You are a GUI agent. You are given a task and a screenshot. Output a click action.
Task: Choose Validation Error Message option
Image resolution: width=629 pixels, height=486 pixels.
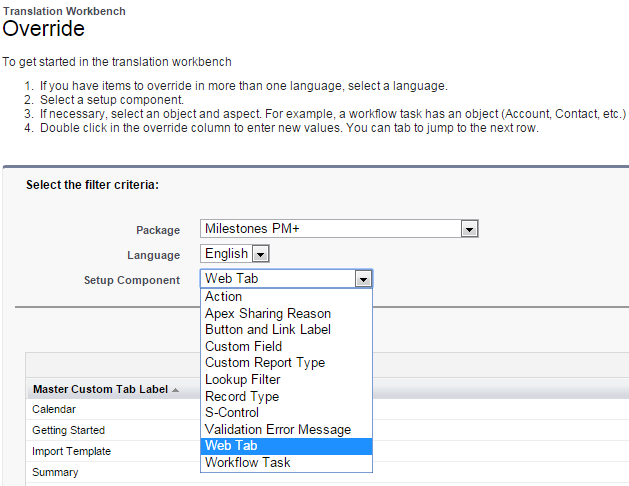[x=278, y=430]
